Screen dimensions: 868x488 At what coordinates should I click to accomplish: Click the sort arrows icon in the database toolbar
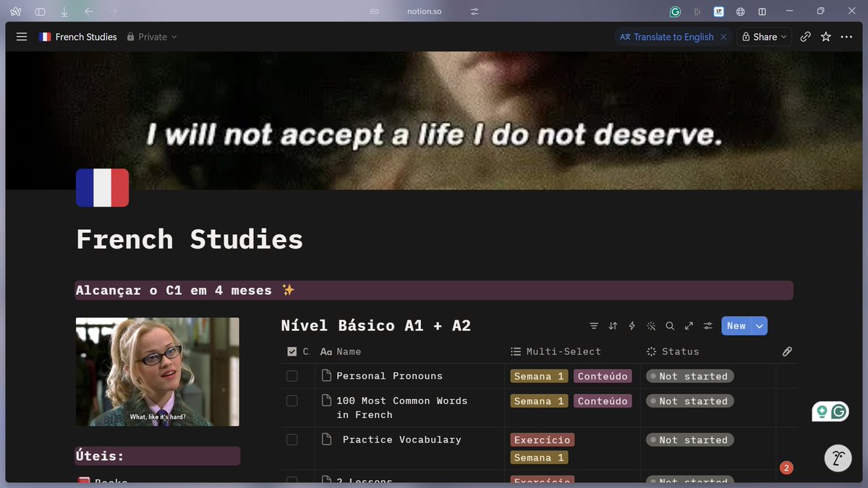click(613, 326)
